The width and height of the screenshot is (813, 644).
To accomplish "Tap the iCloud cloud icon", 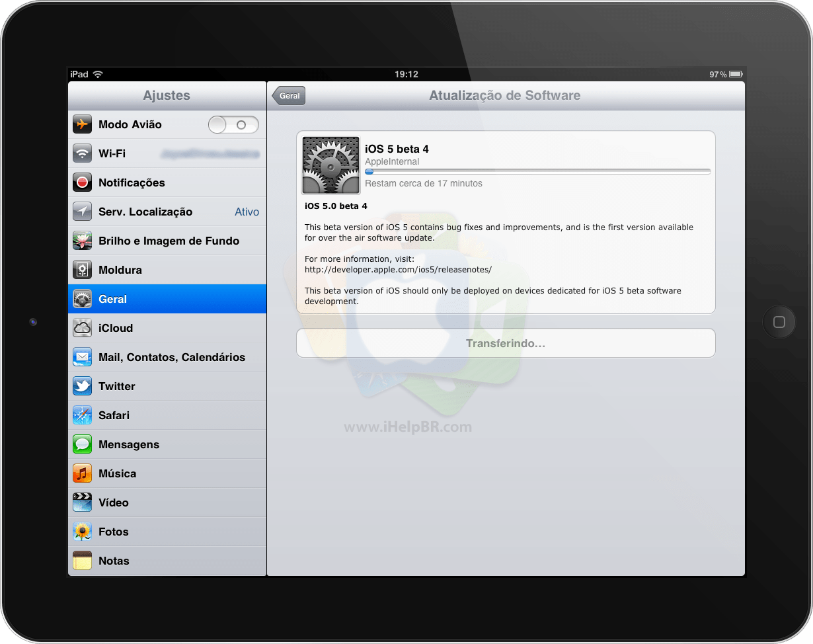I will point(82,328).
